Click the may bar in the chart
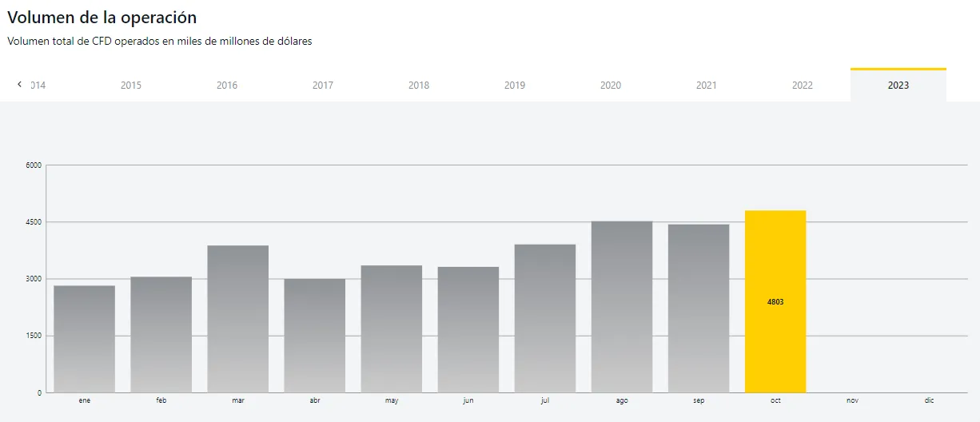Image resolution: width=980 pixels, height=422 pixels. [x=392, y=329]
